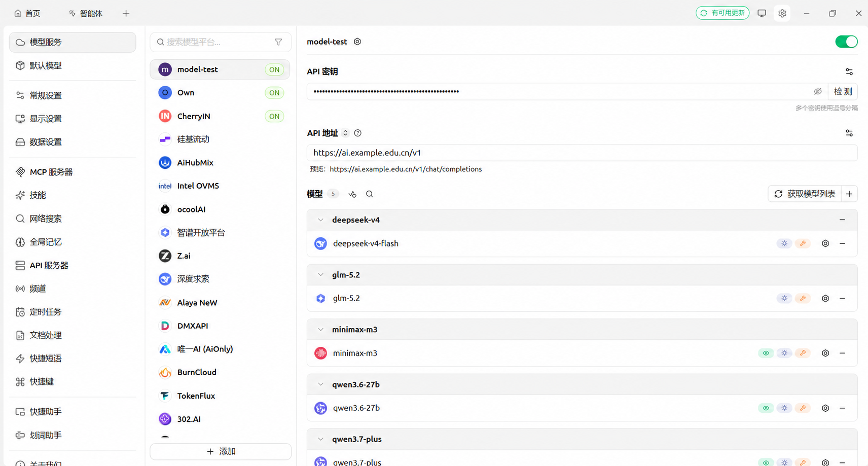This screenshot has width=868, height=466.
Task: Click the 获取模型列表 button
Action: point(805,194)
